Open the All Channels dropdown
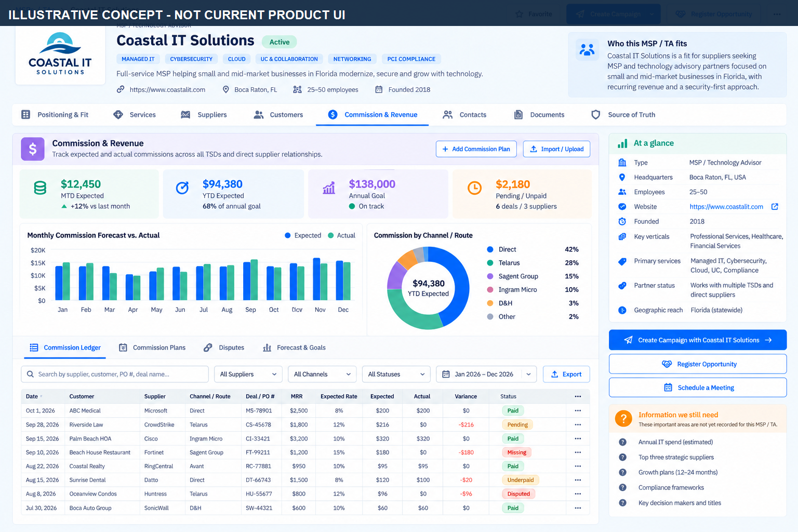Image resolution: width=798 pixels, height=532 pixels. point(322,374)
